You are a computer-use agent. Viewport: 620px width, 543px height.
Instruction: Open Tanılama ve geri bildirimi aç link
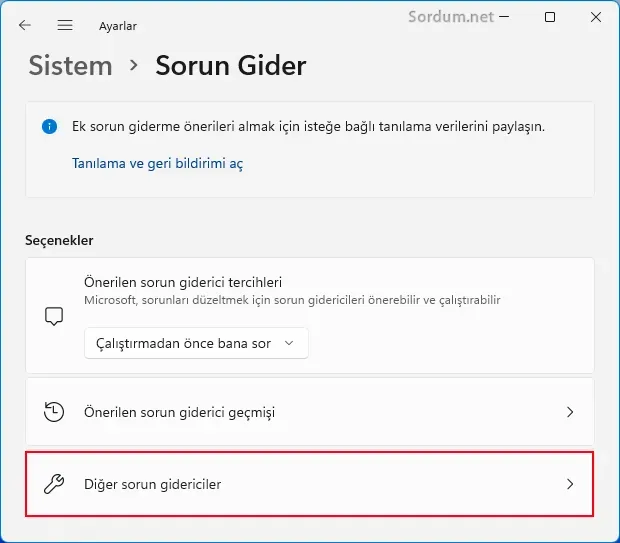point(157,163)
